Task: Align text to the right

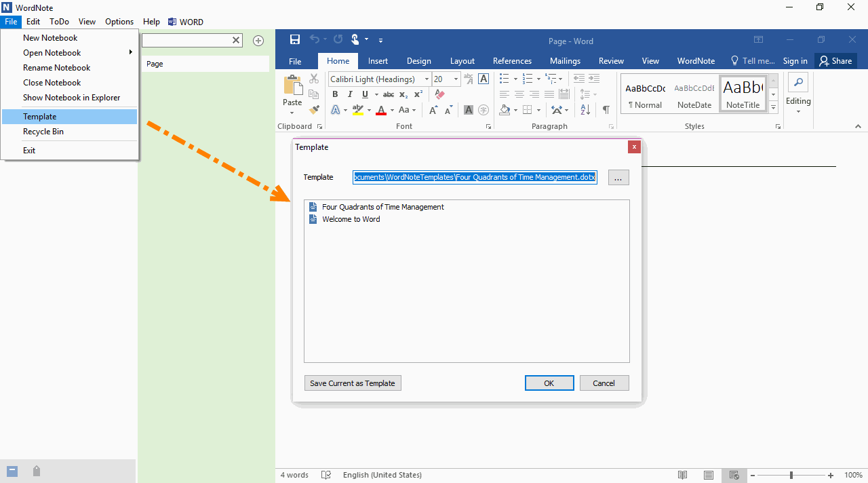Action: (534, 94)
